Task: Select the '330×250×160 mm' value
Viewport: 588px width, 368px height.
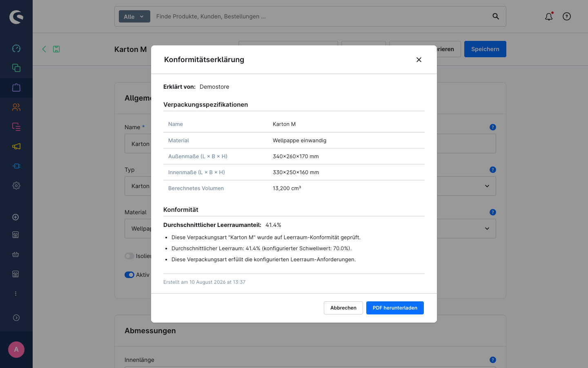Action: [296, 172]
